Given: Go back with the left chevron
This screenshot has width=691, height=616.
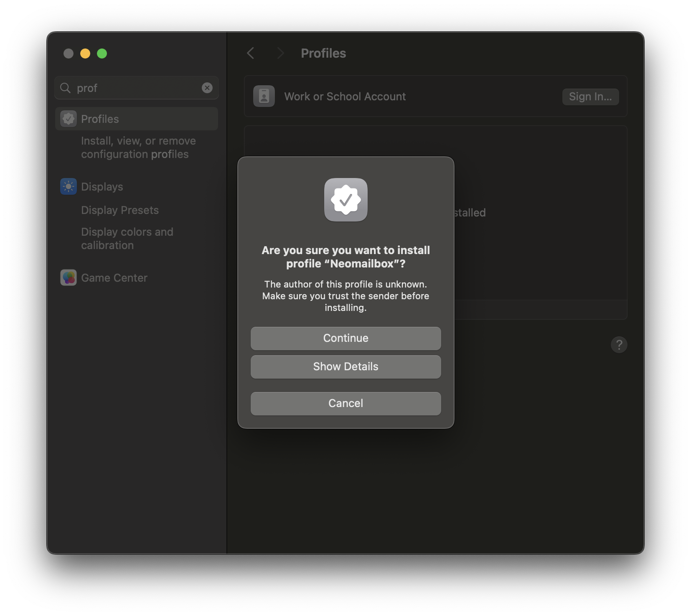Looking at the screenshot, I should [x=251, y=53].
